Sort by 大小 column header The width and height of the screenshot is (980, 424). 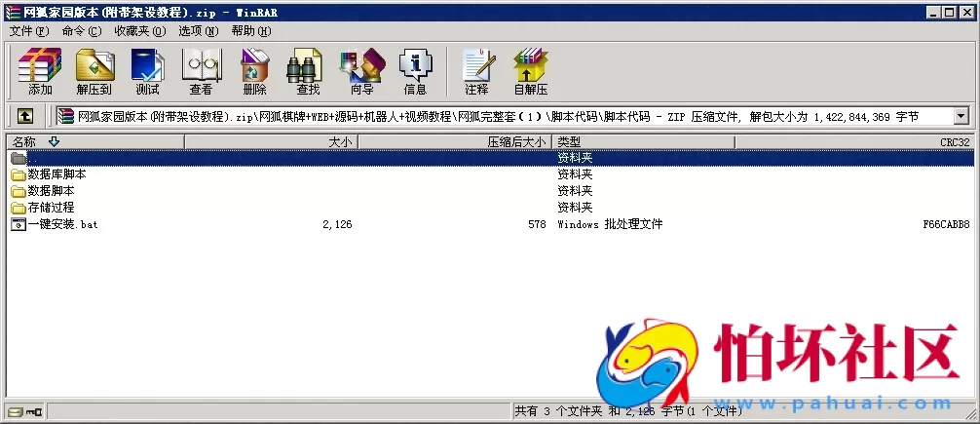pos(271,142)
